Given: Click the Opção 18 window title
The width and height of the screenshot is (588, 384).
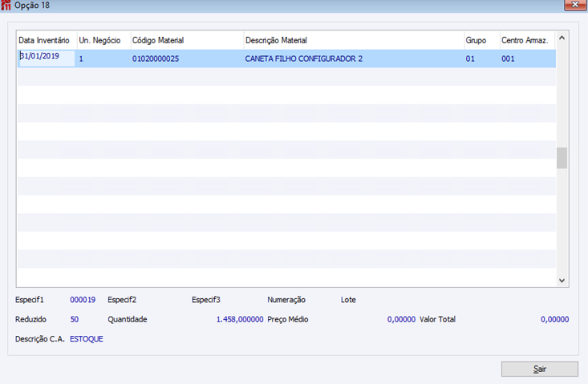Looking at the screenshot, I should point(32,6).
